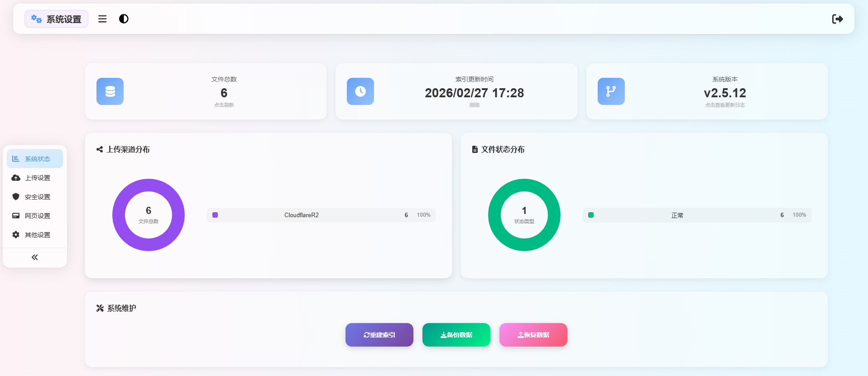The image size is (868, 376).
Task: Click the 恢复数据 button
Action: (533, 335)
